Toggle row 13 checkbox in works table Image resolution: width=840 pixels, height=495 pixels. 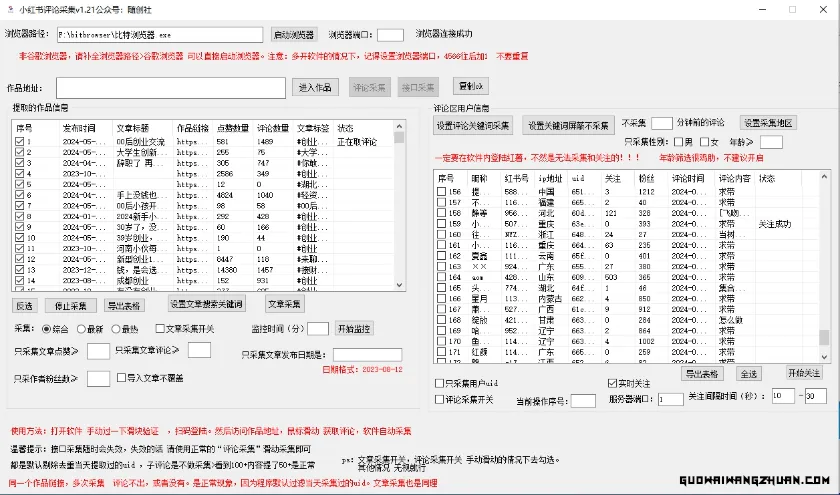point(20,270)
